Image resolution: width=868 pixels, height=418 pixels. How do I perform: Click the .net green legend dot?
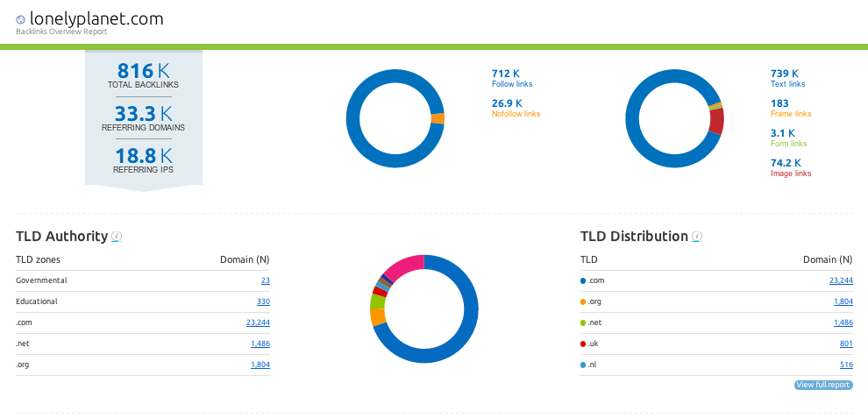(583, 322)
